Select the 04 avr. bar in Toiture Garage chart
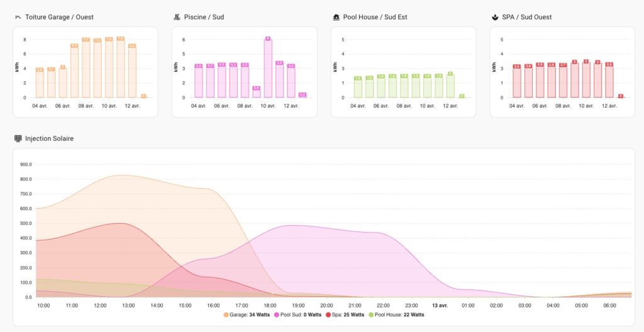644x332 pixels. [40, 84]
